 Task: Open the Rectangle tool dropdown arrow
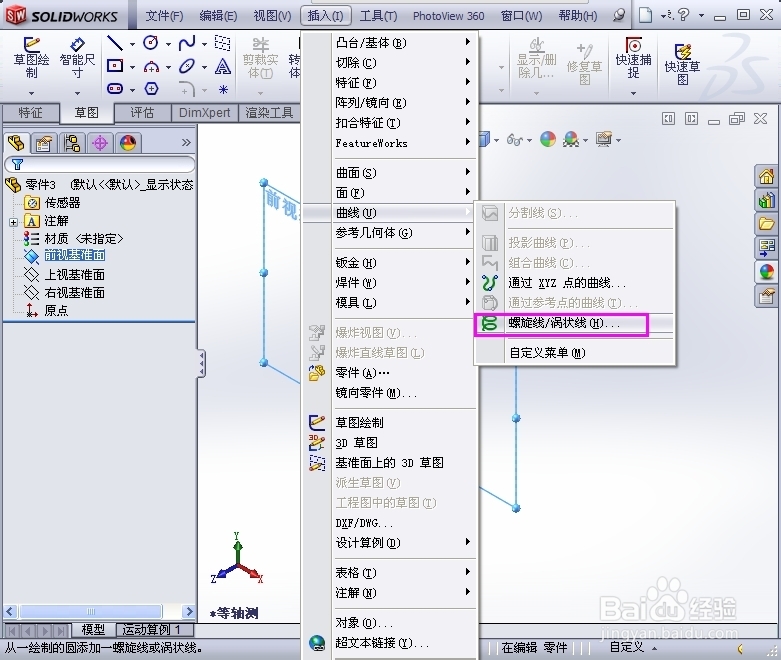132,67
